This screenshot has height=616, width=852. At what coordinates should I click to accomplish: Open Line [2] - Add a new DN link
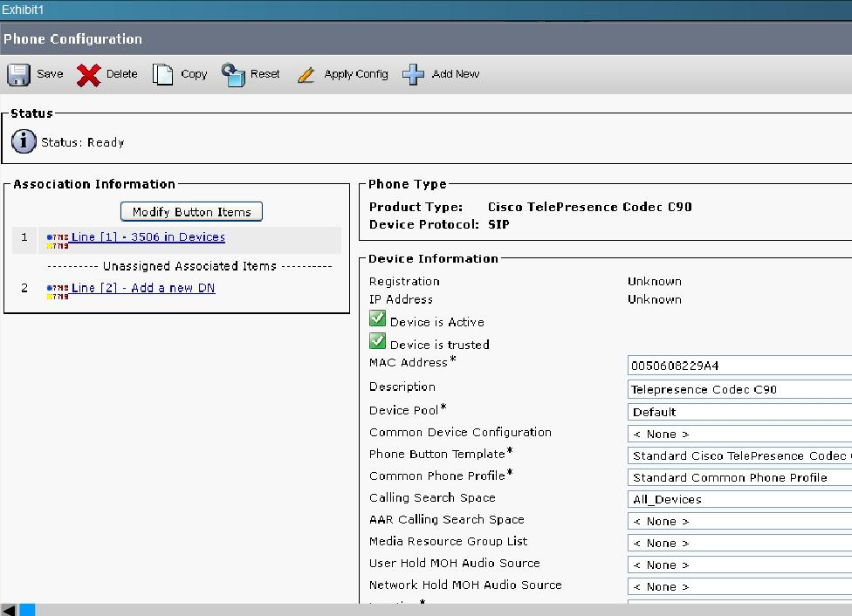point(143,288)
